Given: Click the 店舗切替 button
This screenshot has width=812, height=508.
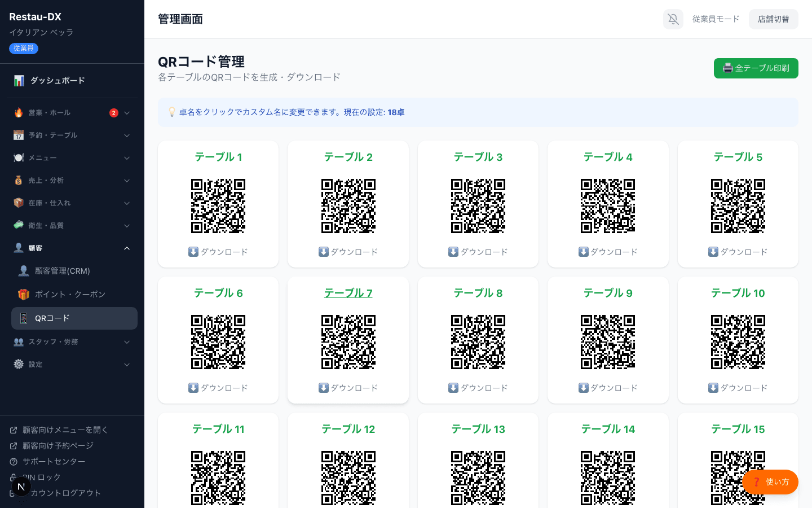Looking at the screenshot, I should click(x=774, y=19).
